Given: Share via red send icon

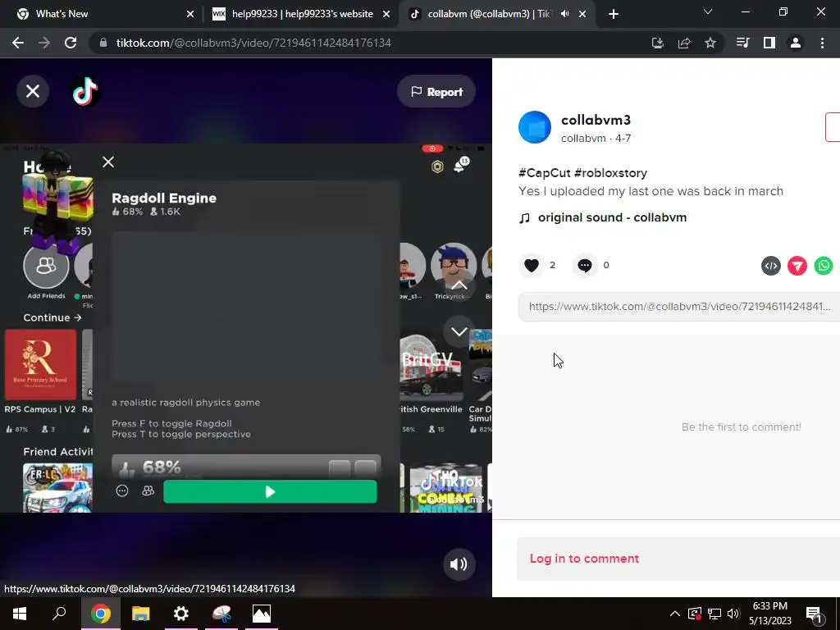Looking at the screenshot, I should point(797,266).
